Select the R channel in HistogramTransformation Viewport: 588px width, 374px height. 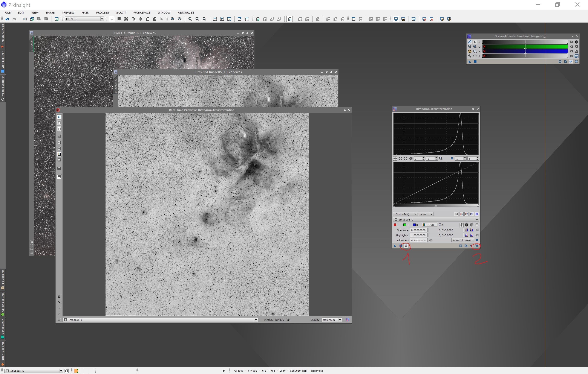396,225
